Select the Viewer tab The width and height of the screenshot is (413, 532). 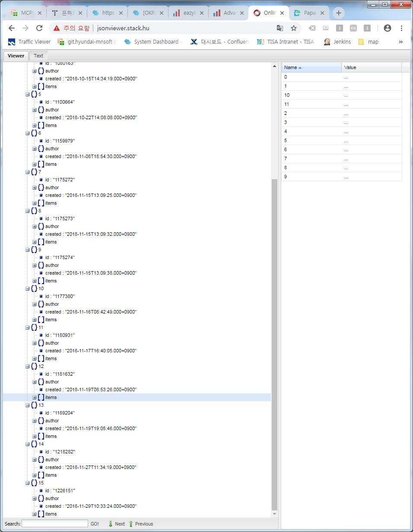(x=16, y=56)
